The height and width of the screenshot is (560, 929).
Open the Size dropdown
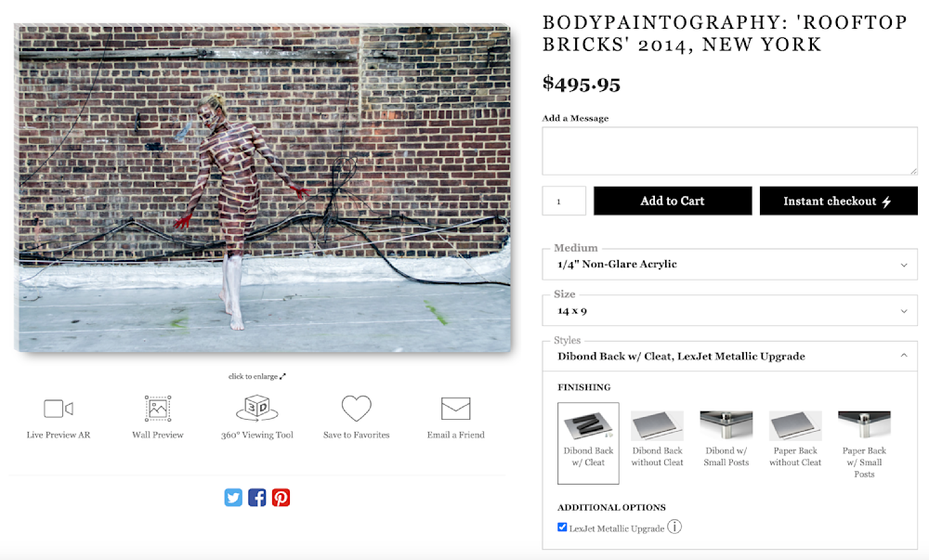(729, 311)
